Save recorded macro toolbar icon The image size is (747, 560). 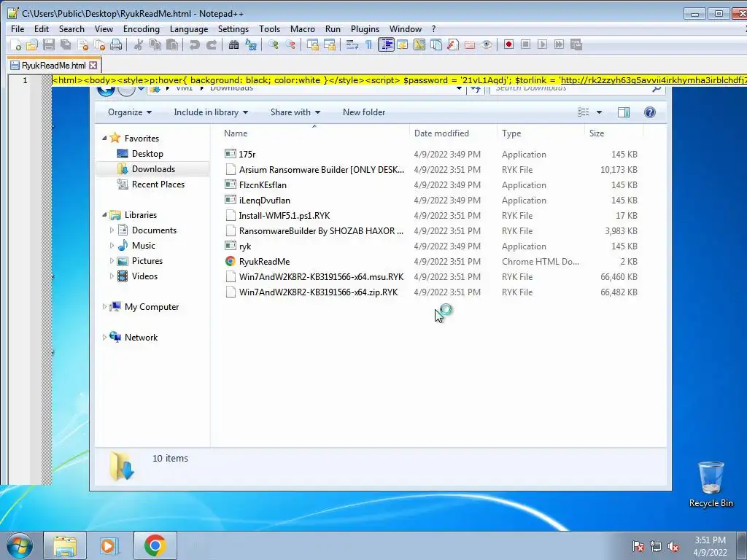tap(576, 44)
